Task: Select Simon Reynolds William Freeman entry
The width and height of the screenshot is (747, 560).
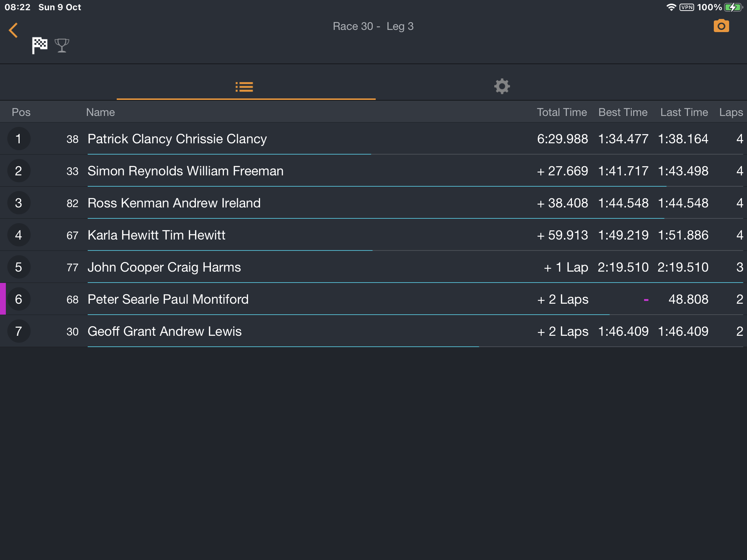Action: pos(373,171)
